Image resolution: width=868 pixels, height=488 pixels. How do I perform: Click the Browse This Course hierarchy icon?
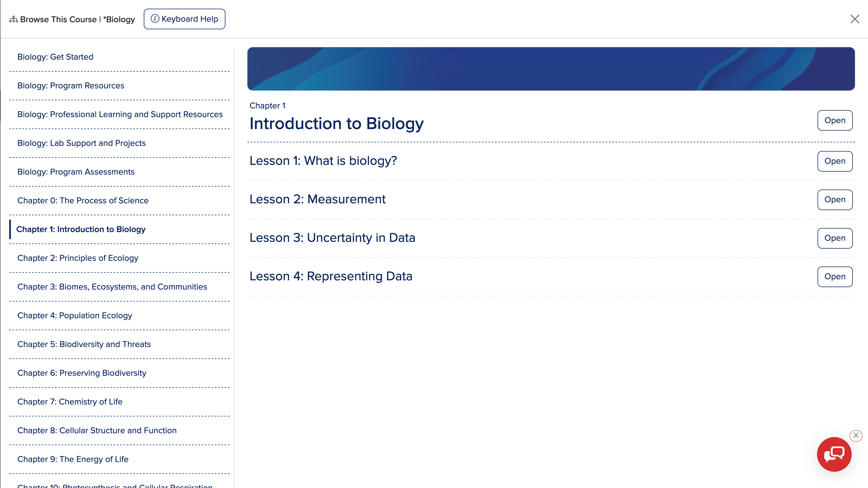[x=14, y=19]
